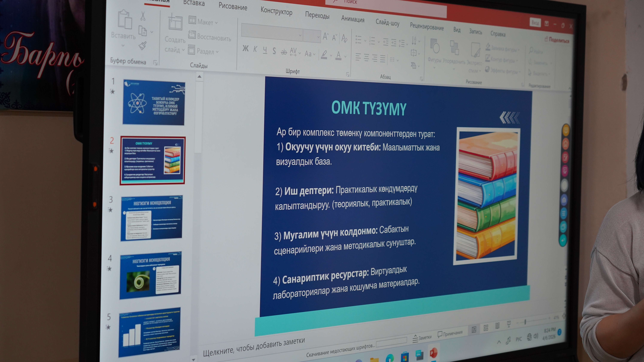Click the Cut scissors icon

(143, 16)
